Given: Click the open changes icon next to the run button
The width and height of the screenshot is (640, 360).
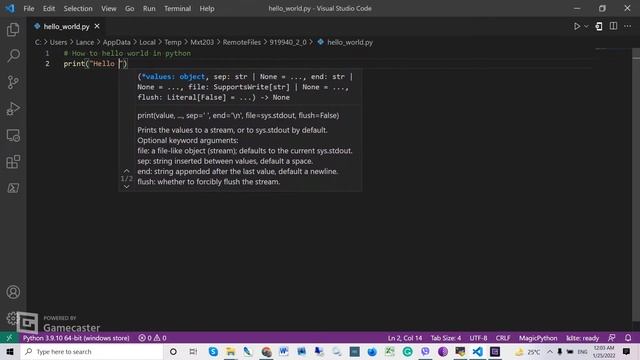Looking at the screenshot, I should pos(599,26).
